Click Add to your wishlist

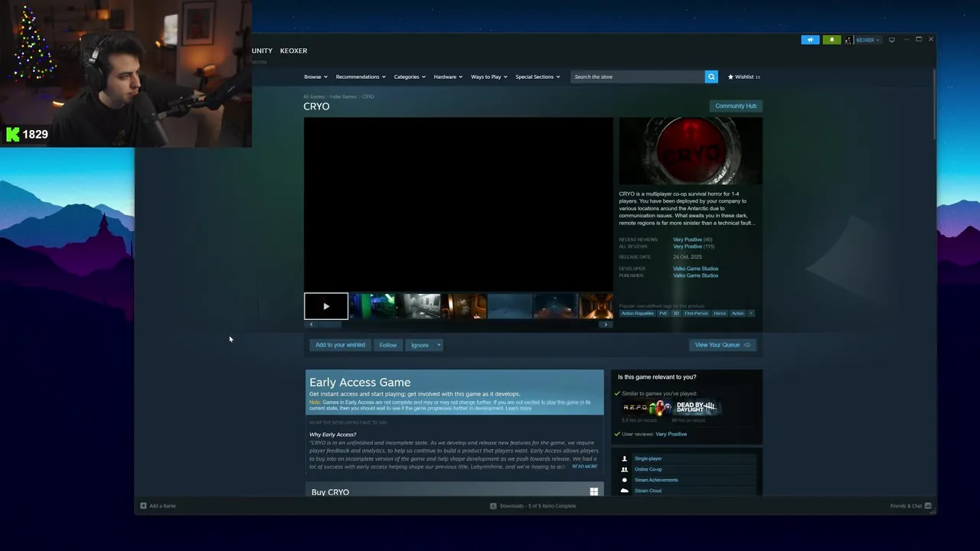340,345
